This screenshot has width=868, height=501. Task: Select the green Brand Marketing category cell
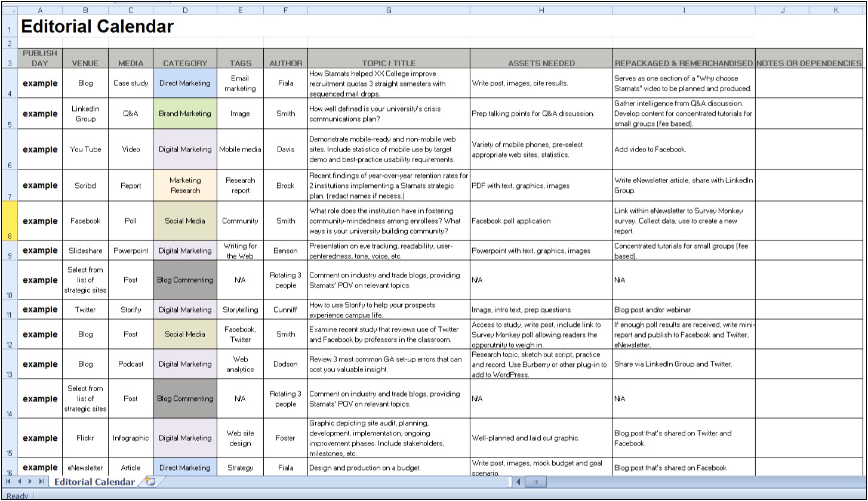point(185,113)
